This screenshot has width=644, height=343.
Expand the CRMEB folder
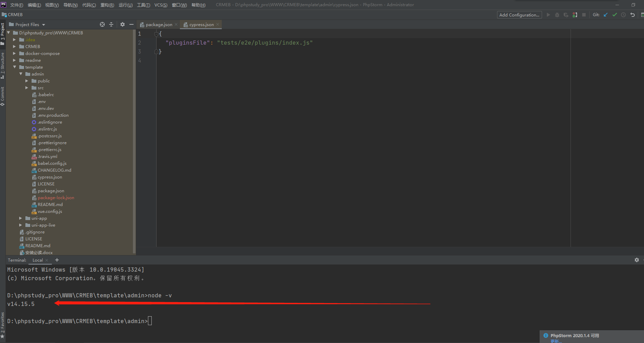(14, 47)
